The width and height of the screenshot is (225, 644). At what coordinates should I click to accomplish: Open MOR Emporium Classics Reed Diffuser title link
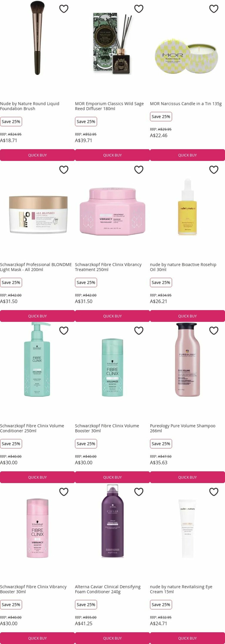tap(109, 106)
